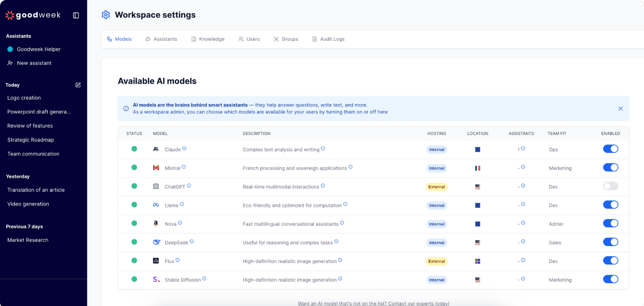
Task: Switch off the Nova toggle
Action: pyautogui.click(x=610, y=223)
